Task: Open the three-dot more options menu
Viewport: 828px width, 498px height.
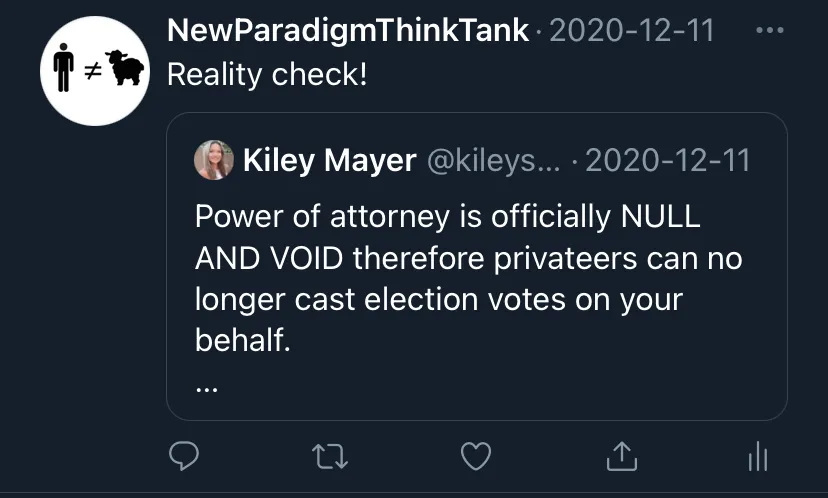Action: coord(770,30)
